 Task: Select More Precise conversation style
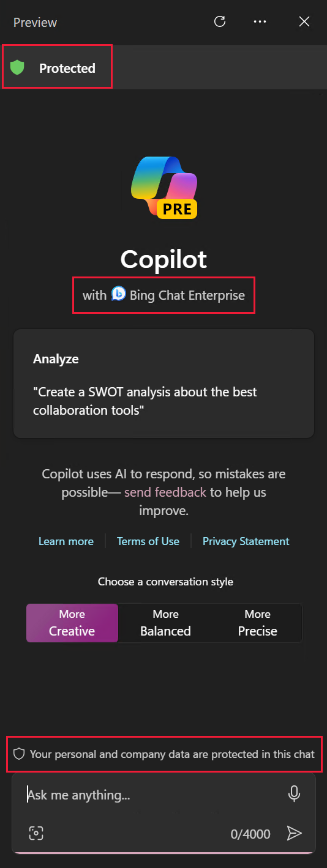coord(257,623)
